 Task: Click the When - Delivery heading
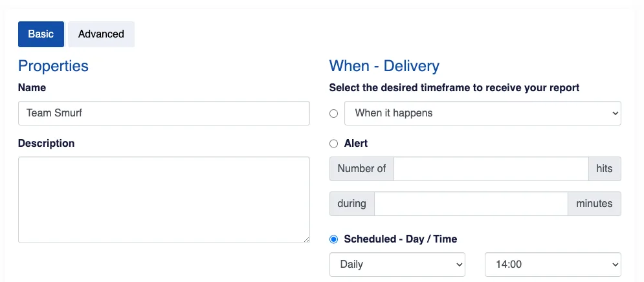pyautogui.click(x=384, y=66)
